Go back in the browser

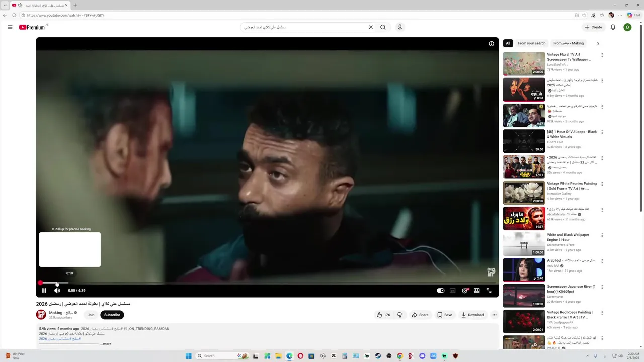(x=5, y=15)
